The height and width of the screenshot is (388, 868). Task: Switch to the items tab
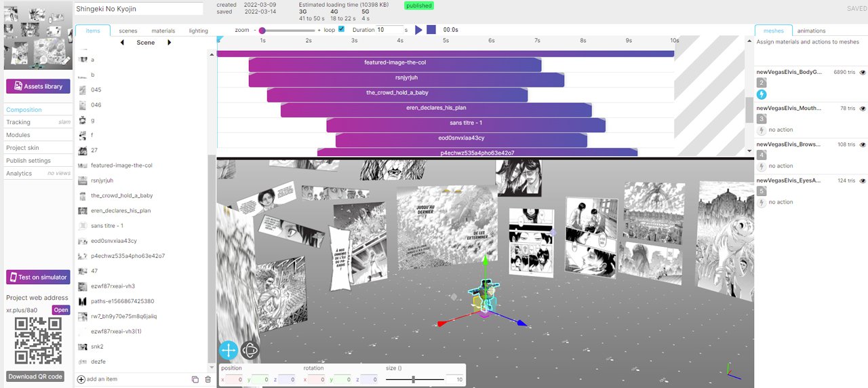tap(93, 31)
